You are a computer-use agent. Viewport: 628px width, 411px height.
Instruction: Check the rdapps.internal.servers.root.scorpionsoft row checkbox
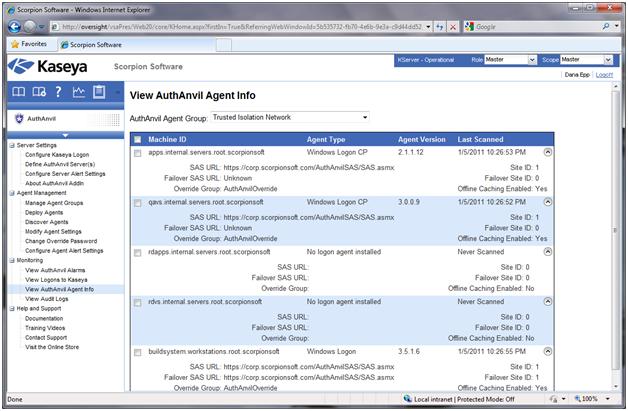click(138, 253)
